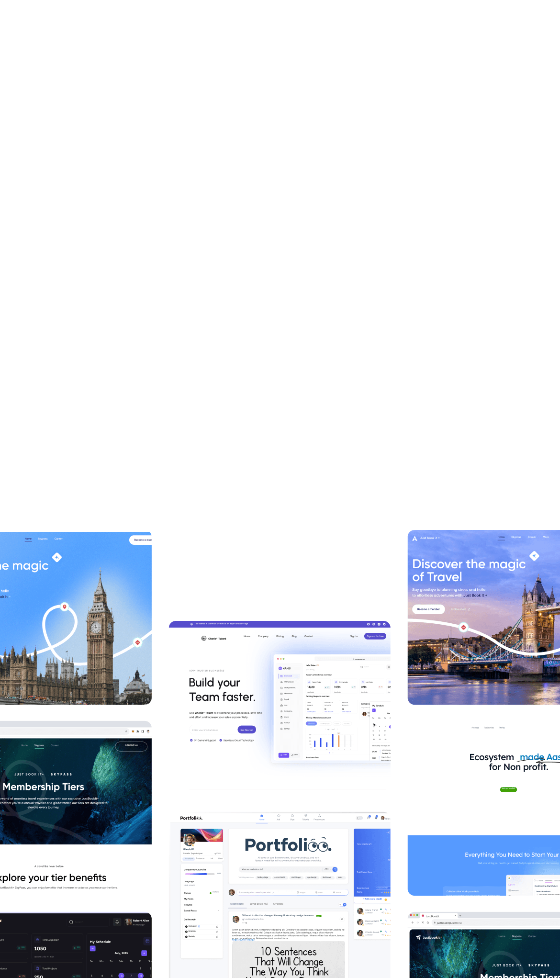The width and height of the screenshot is (560, 978).
Task: Go to previous month in My Schedule
Action: pyautogui.click(x=93, y=948)
